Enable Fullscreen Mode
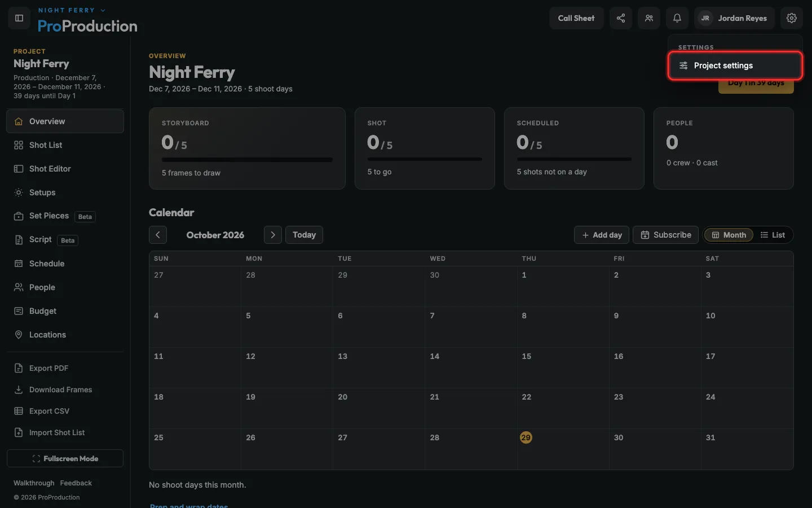812x508 pixels. tap(65, 458)
